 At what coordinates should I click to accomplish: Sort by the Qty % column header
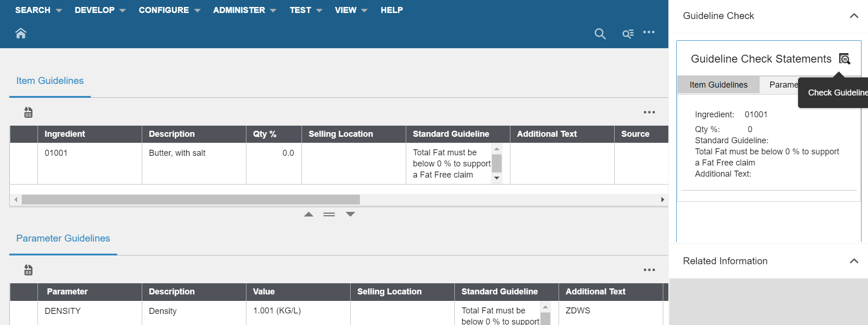tap(274, 134)
